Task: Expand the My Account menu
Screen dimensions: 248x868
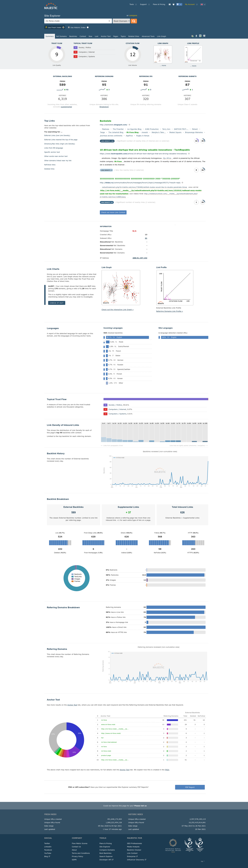Action: 191,4
